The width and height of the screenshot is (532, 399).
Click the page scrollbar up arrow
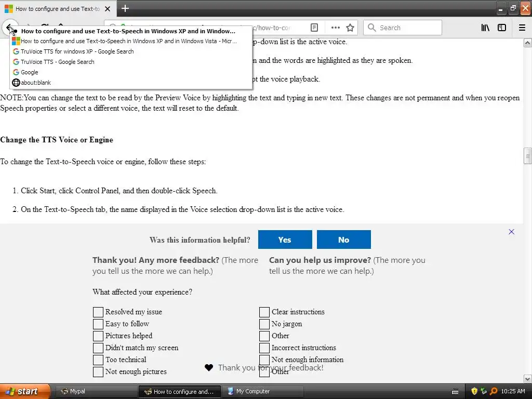[528, 43]
